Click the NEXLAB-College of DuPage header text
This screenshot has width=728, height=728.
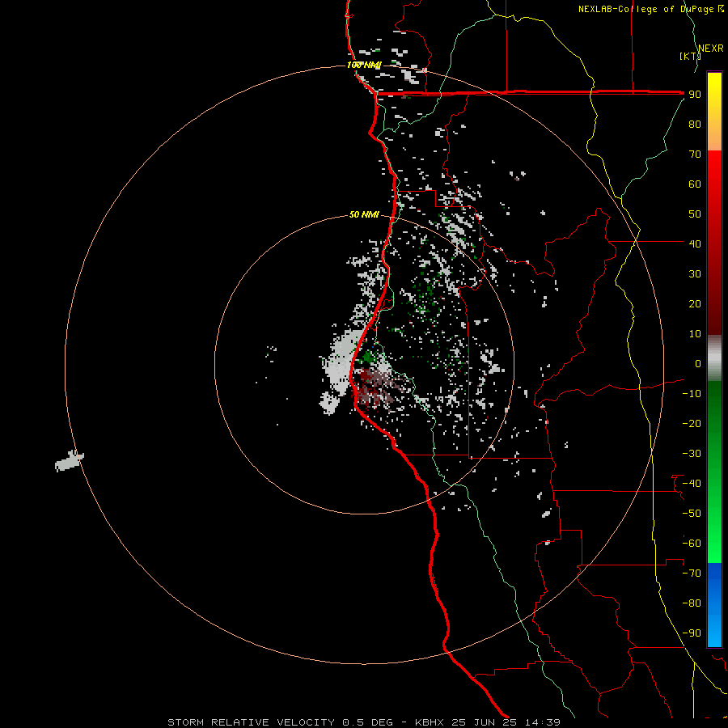tap(650, 9)
